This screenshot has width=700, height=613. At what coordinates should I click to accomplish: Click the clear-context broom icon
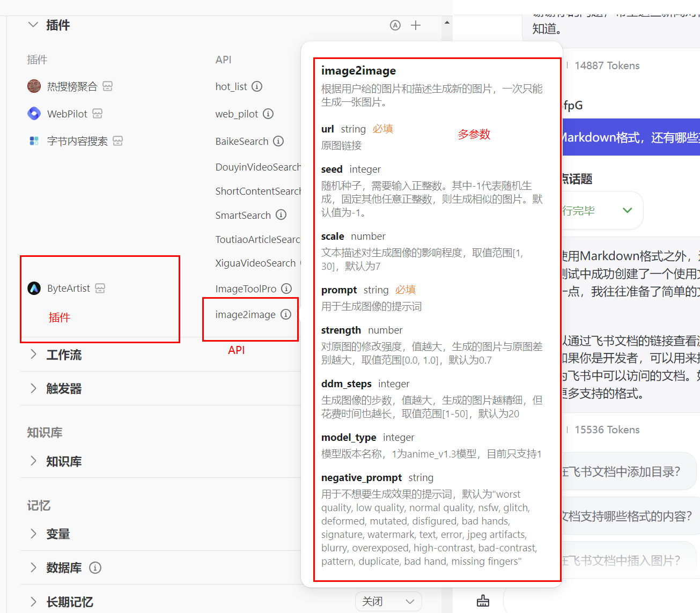click(483, 601)
